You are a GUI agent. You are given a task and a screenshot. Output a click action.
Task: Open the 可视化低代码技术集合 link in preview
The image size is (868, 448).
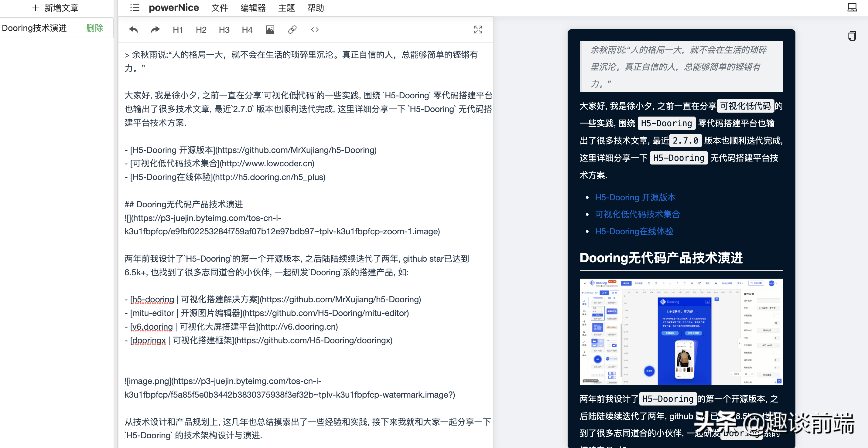(637, 214)
